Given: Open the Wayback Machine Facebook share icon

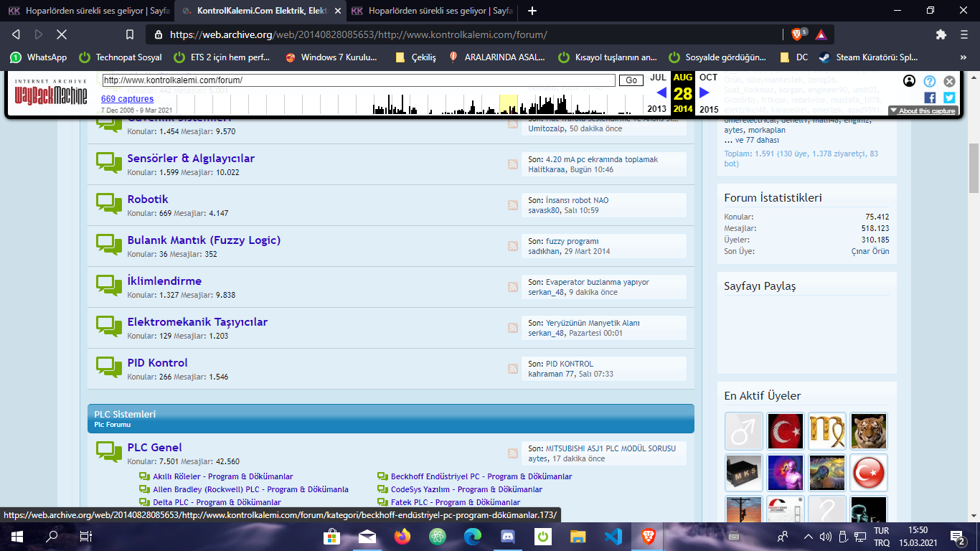Looking at the screenshot, I should tap(930, 98).
